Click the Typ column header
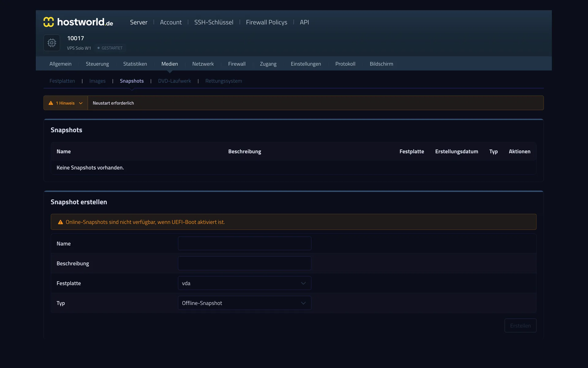This screenshot has height=368, width=588. 493,151
